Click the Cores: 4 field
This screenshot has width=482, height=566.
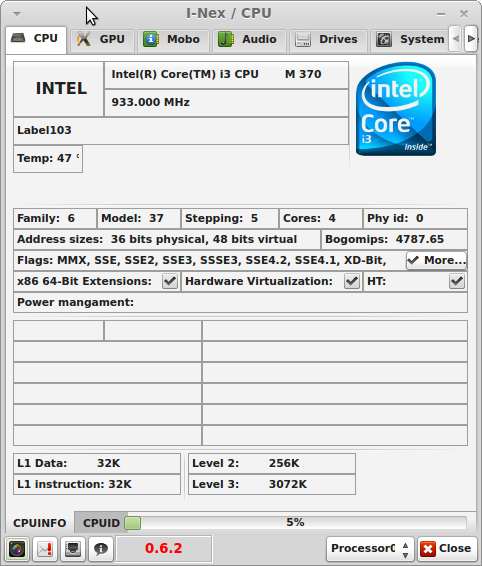pyautogui.click(x=321, y=218)
